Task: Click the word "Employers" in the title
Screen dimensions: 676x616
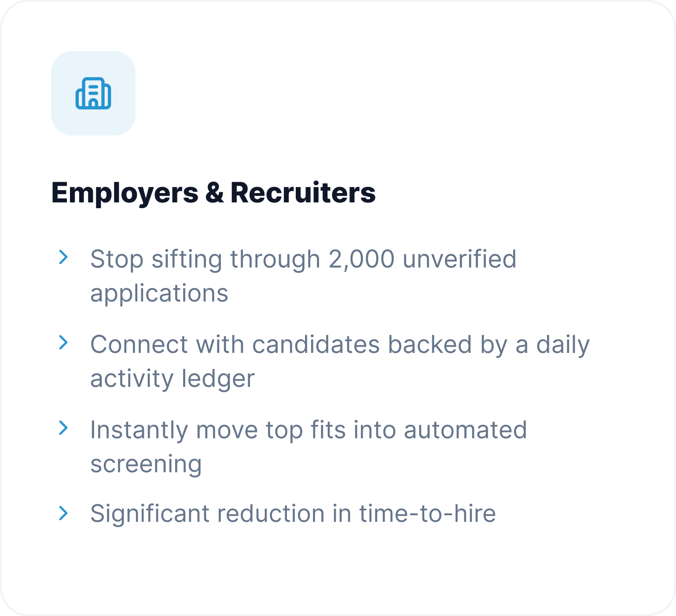Action: pos(125,194)
